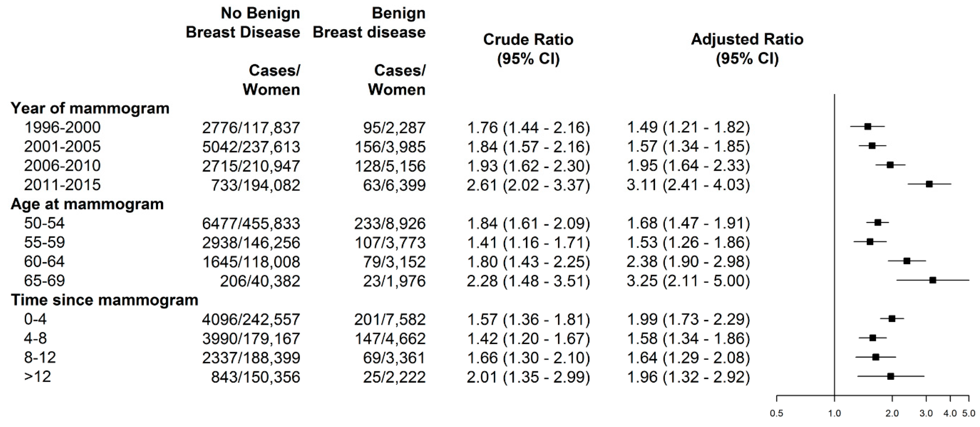This screenshot has width=980, height=427.
Task: Click the 60-64 age group square marker
Action: coord(907,261)
